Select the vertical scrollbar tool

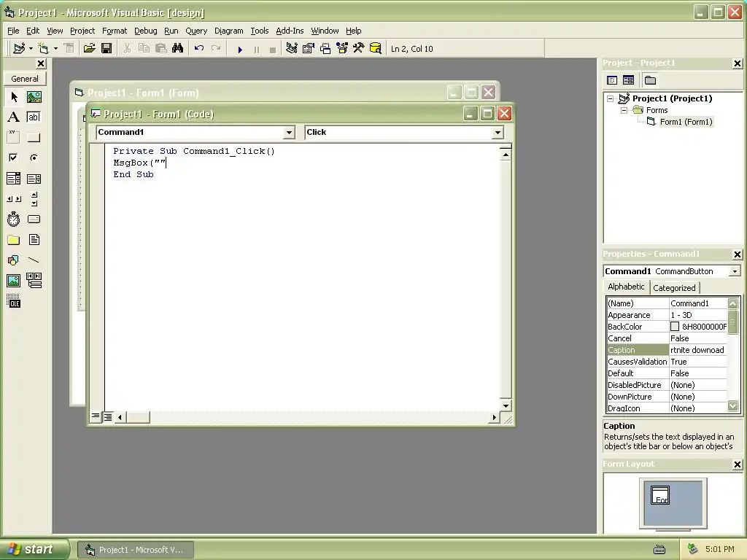click(34, 199)
